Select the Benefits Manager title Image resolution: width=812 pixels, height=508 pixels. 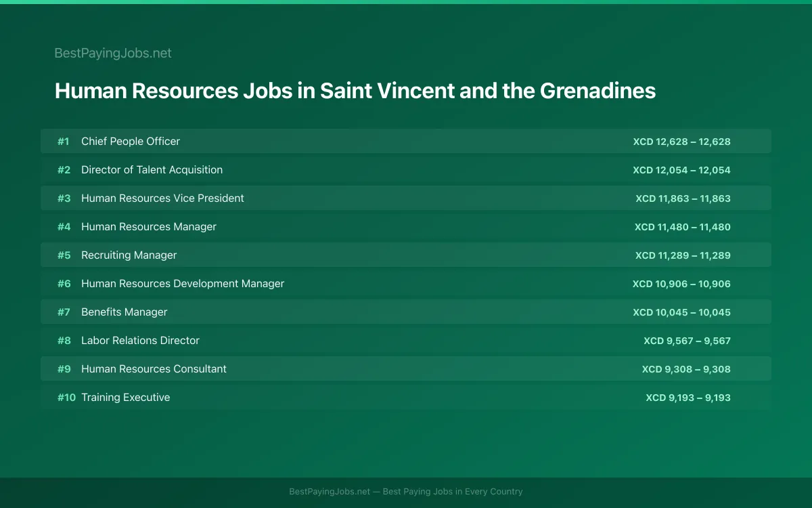click(125, 312)
